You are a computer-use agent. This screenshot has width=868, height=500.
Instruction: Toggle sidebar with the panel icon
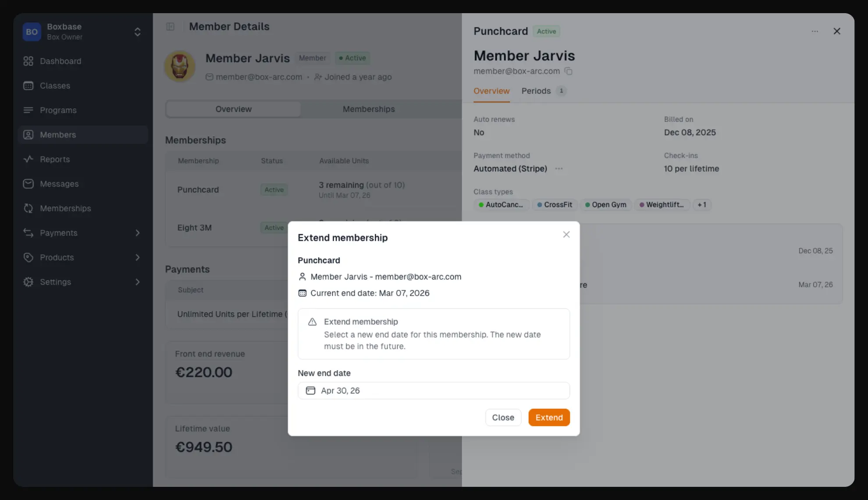pos(171,27)
